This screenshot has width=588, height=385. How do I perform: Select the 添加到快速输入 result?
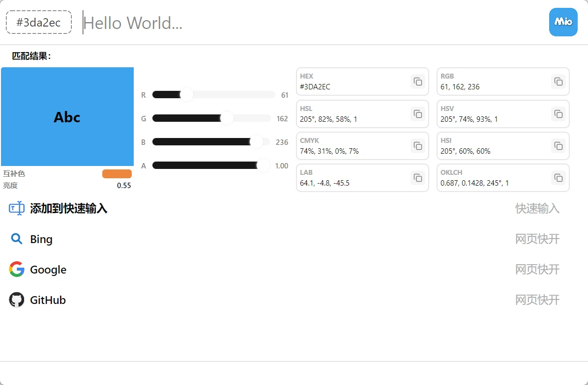pyautogui.click(x=69, y=209)
